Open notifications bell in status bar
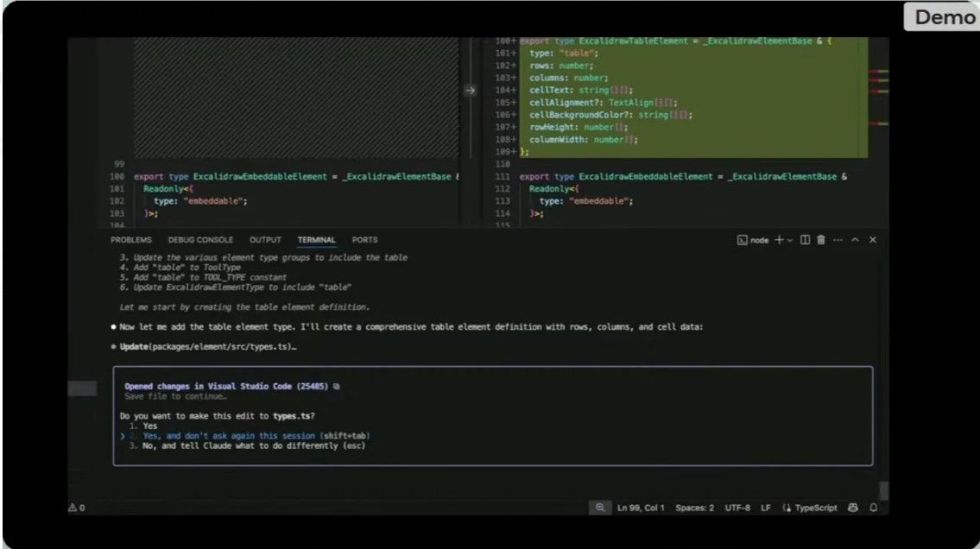The width and height of the screenshot is (980, 549). point(874,508)
